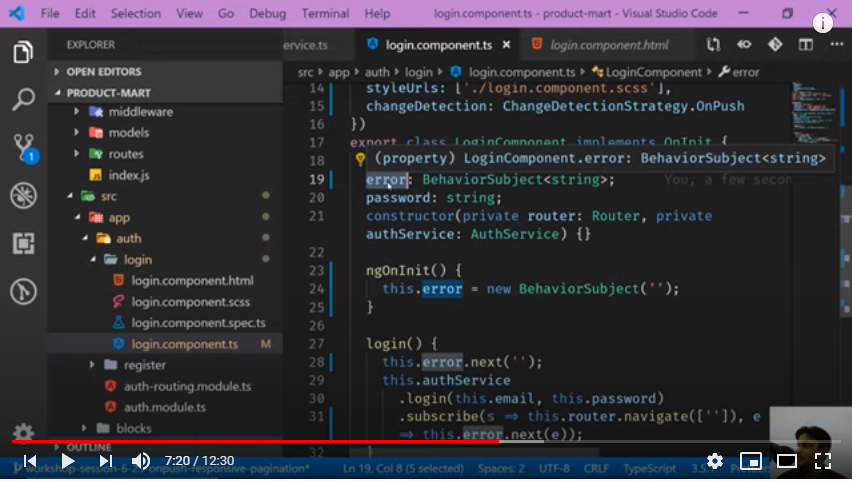The height and width of the screenshot is (481, 852).
Task: Toggle mute on the video volume
Action: click(141, 461)
